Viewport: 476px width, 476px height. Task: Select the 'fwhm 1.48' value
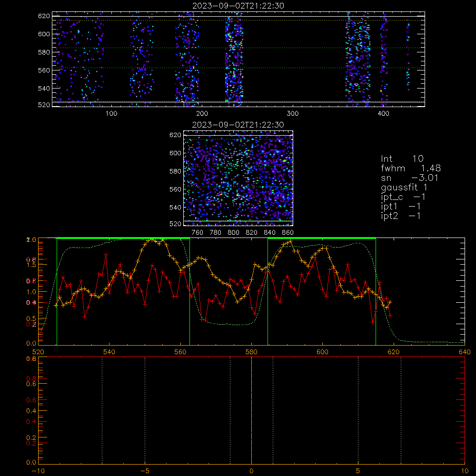411,168
